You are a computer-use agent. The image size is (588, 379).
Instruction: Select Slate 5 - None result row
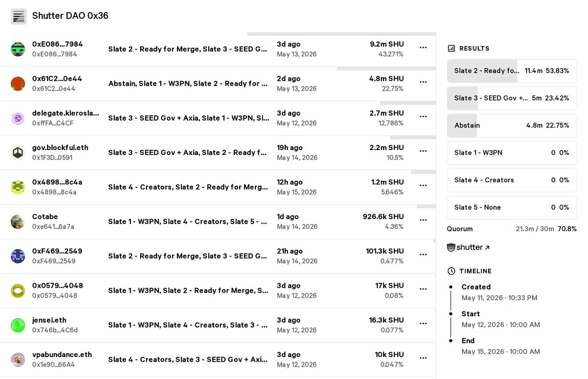pos(512,207)
